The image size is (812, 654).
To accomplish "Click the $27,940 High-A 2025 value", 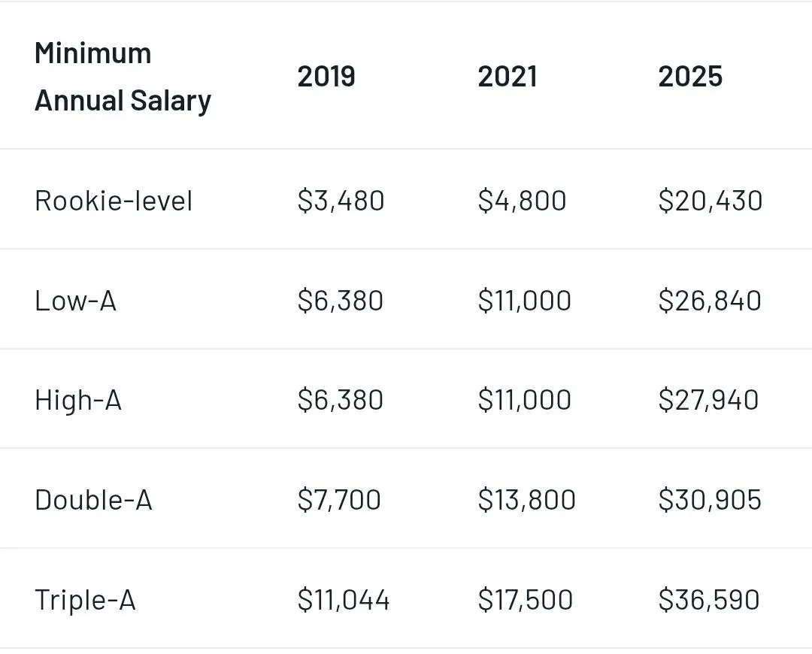I will point(708,400).
